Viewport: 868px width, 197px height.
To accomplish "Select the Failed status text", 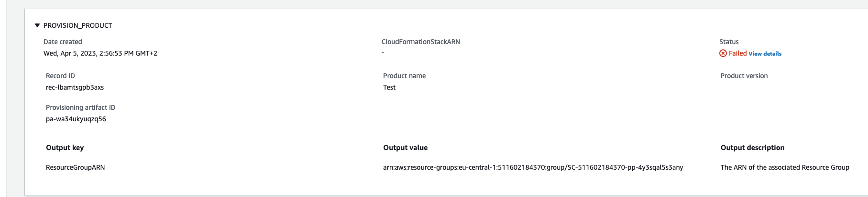I will [x=737, y=53].
